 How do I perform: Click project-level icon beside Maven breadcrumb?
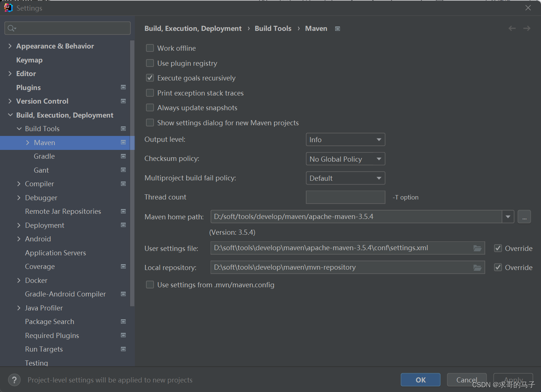(x=337, y=29)
